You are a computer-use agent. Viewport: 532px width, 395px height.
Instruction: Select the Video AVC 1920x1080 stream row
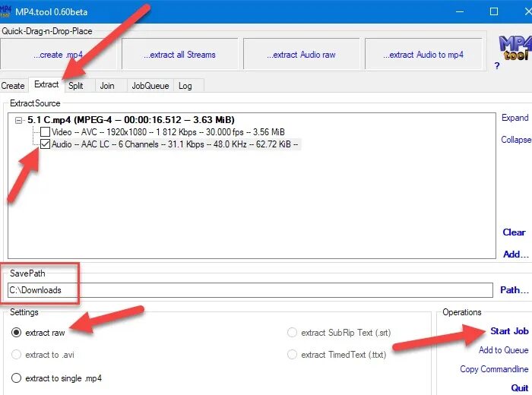(168, 132)
